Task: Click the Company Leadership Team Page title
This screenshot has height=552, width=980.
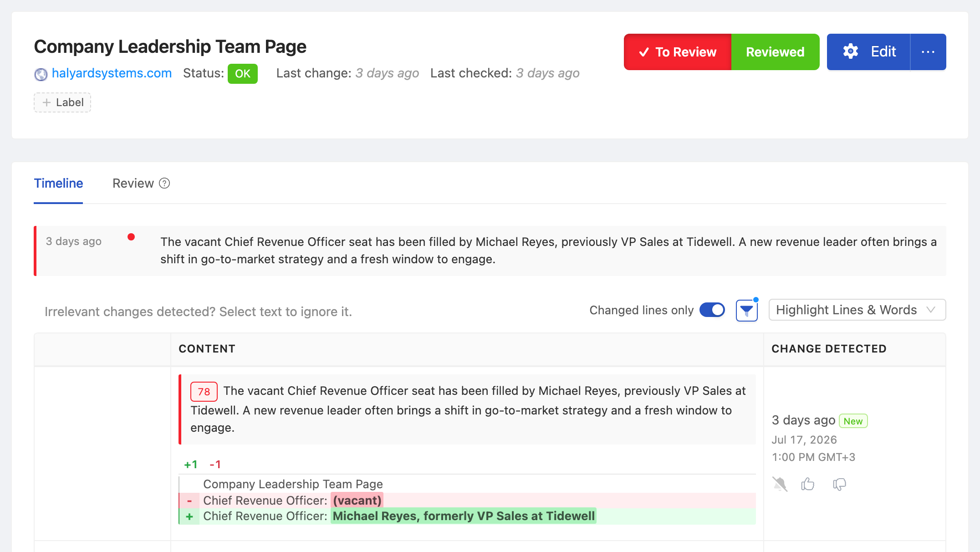Action: [170, 47]
